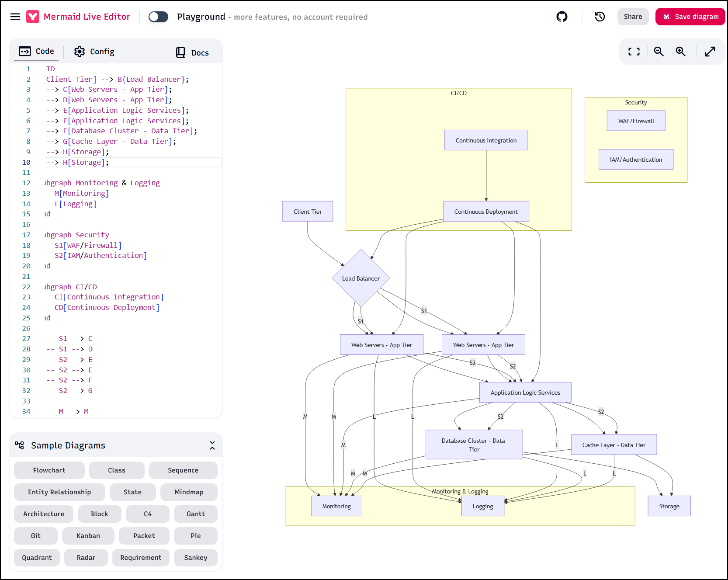The image size is (728, 580).
Task: Click the Mermaid logo icon
Action: coord(33,17)
